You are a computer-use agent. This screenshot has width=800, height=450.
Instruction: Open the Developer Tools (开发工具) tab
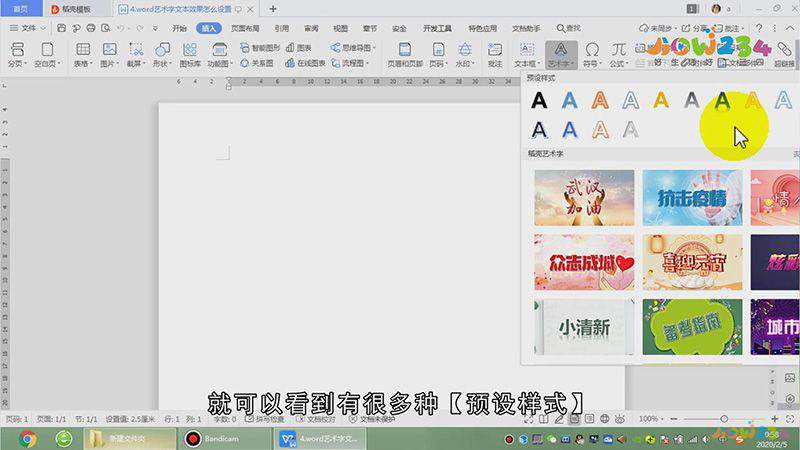pyautogui.click(x=437, y=28)
